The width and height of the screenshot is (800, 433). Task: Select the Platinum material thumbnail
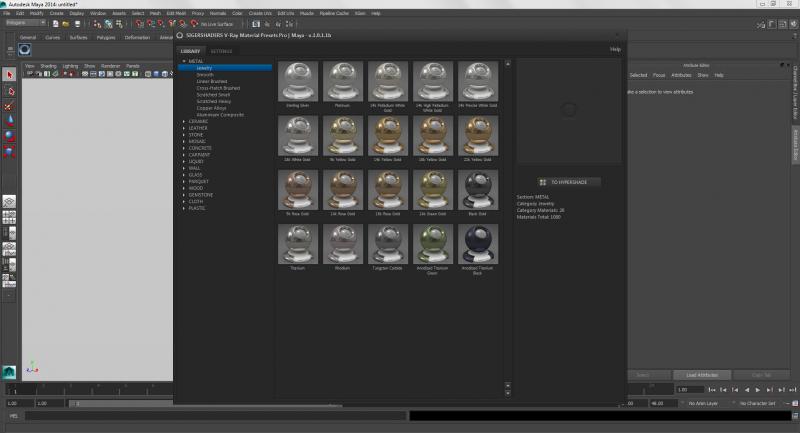click(x=343, y=81)
